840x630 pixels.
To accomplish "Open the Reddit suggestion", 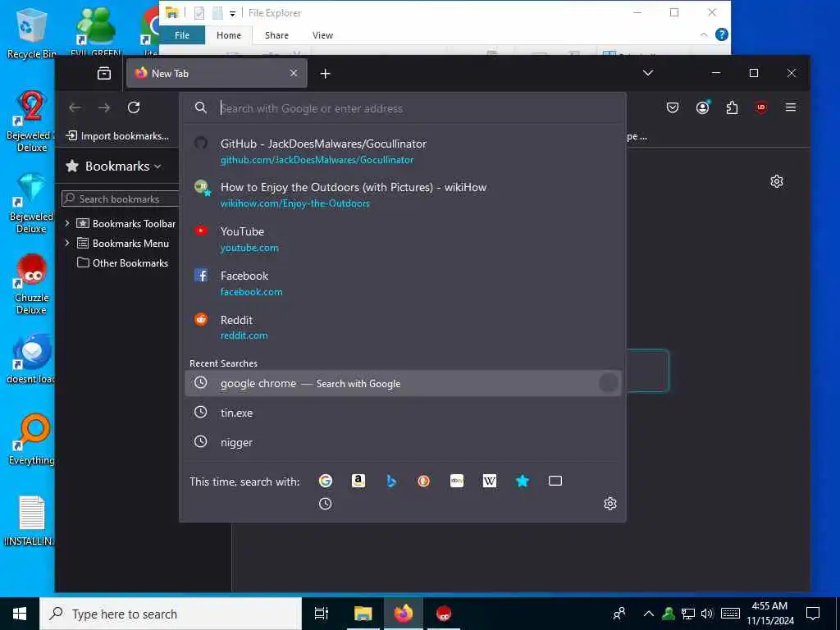I will click(403, 326).
